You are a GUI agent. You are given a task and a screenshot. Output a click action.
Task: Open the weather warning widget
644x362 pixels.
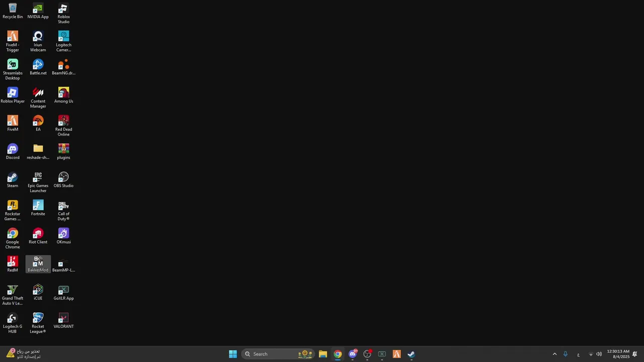23,354
